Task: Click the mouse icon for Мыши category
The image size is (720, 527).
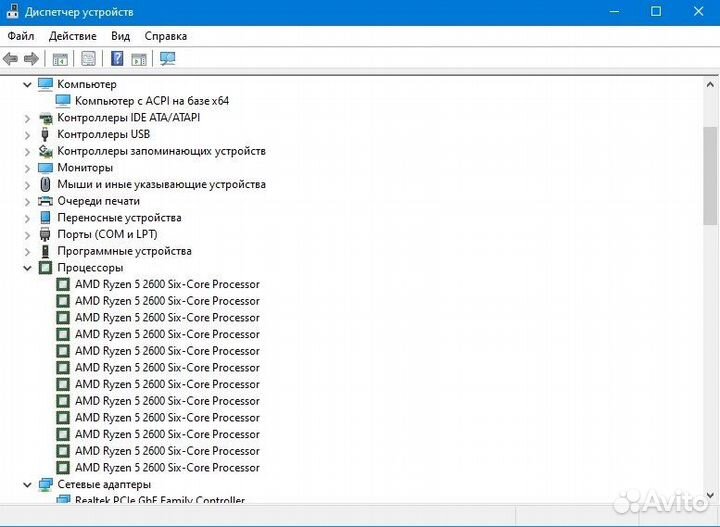Action: (45, 185)
